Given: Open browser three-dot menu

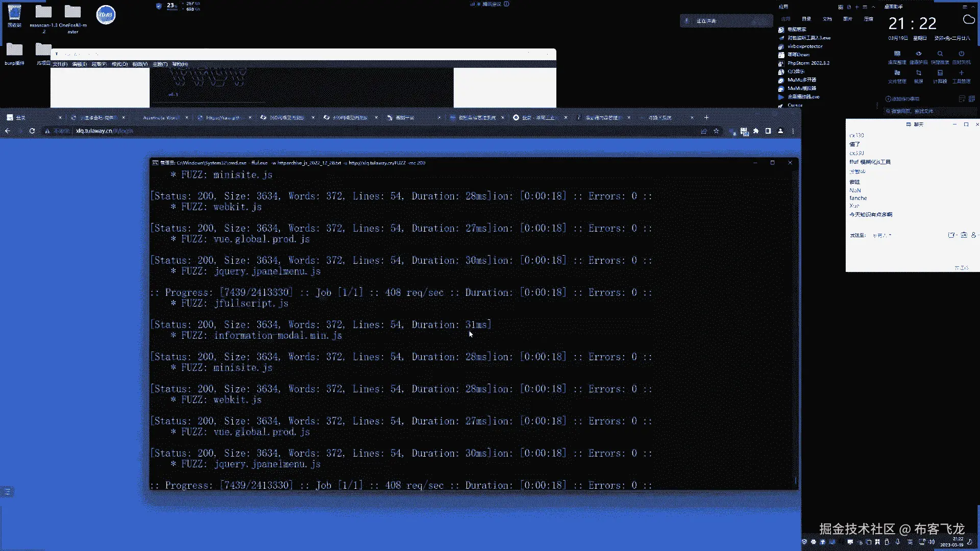Looking at the screenshot, I should [x=793, y=131].
